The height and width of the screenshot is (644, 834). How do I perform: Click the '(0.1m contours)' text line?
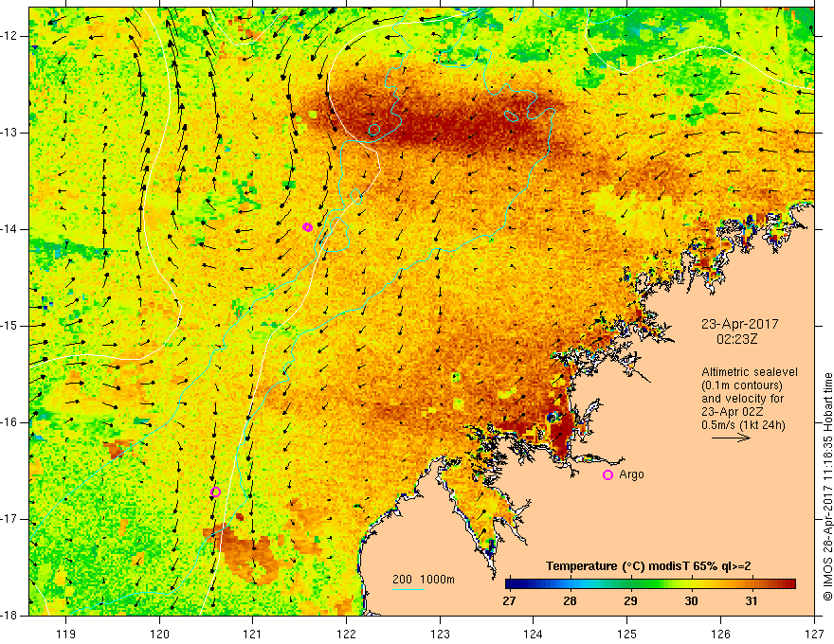click(742, 385)
